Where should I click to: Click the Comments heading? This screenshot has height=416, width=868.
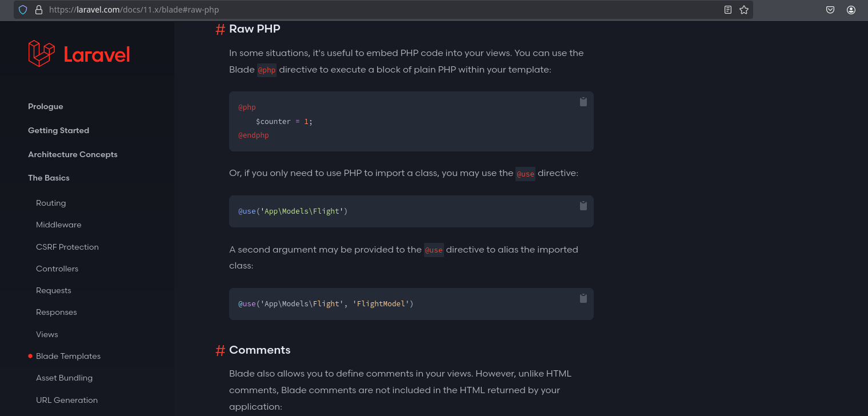[x=260, y=350]
